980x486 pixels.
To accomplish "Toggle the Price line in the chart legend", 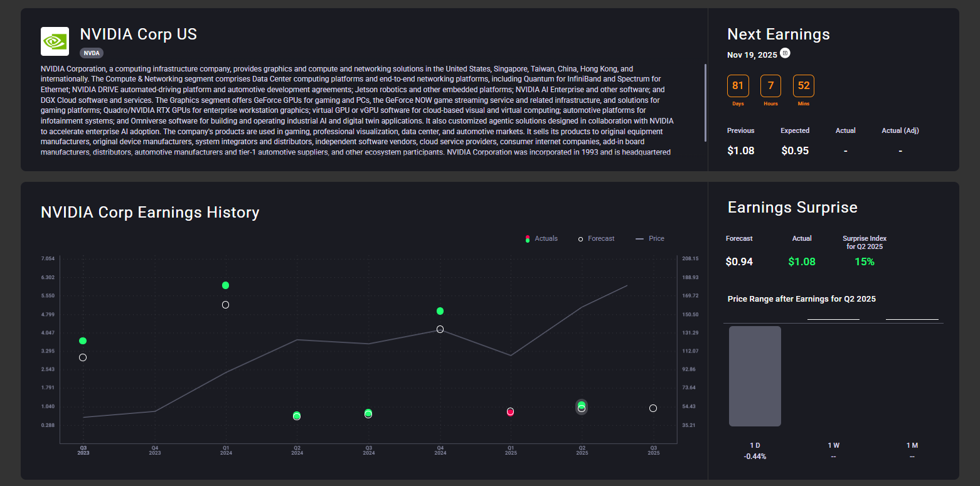I will click(650, 239).
